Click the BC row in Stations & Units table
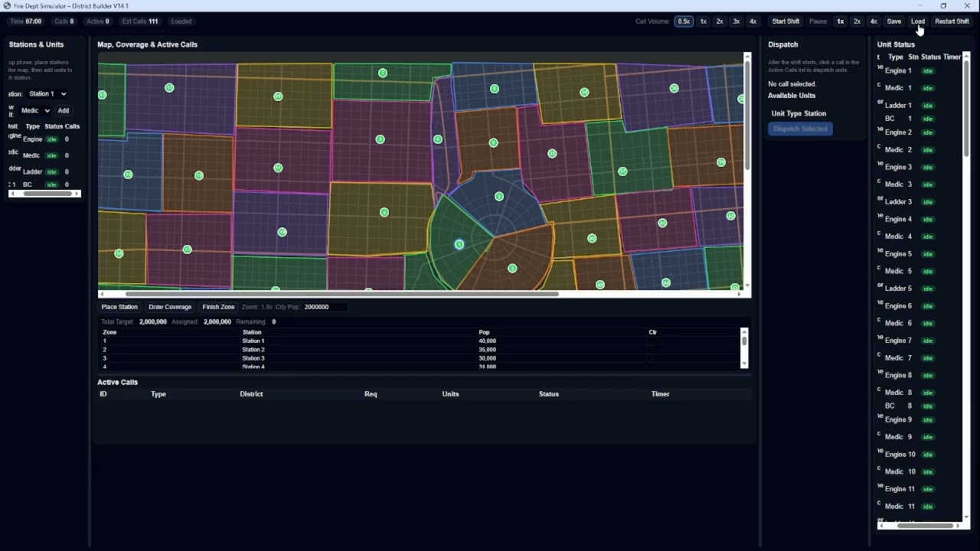Screen dimensions: 980x551 point(44,184)
